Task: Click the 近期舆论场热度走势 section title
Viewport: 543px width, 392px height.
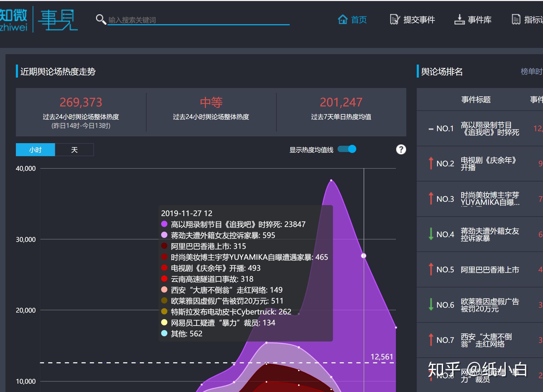Action: coord(58,72)
